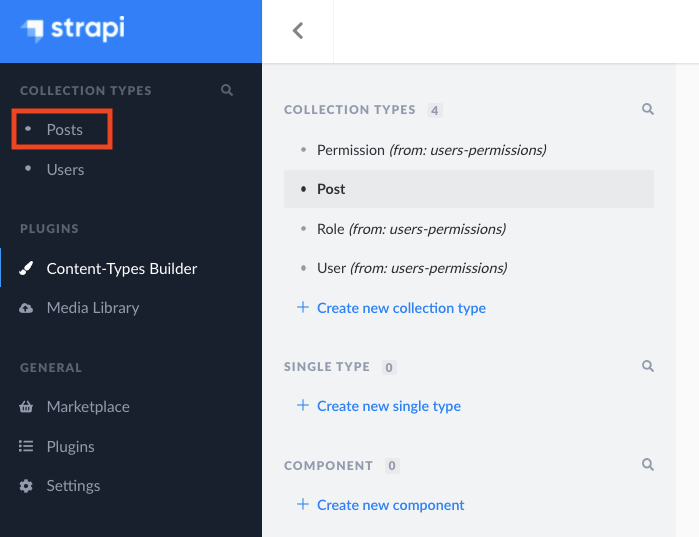Open the Marketplace page

coord(88,407)
